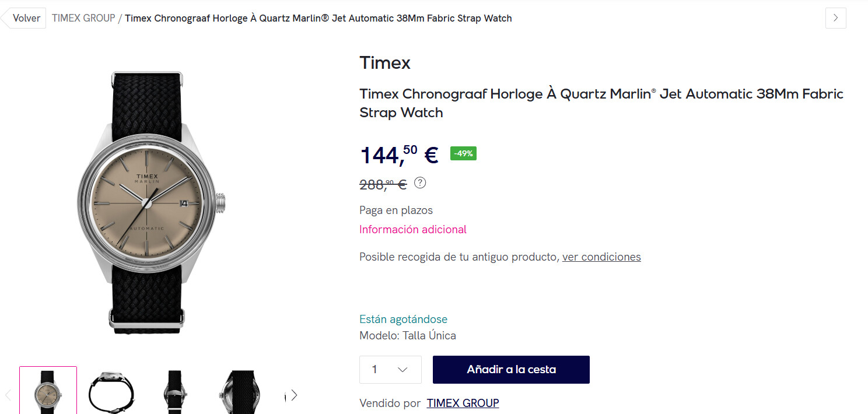The height and width of the screenshot is (414, 868).
Task: Click the product name in the breadcrumb
Action: (x=318, y=18)
